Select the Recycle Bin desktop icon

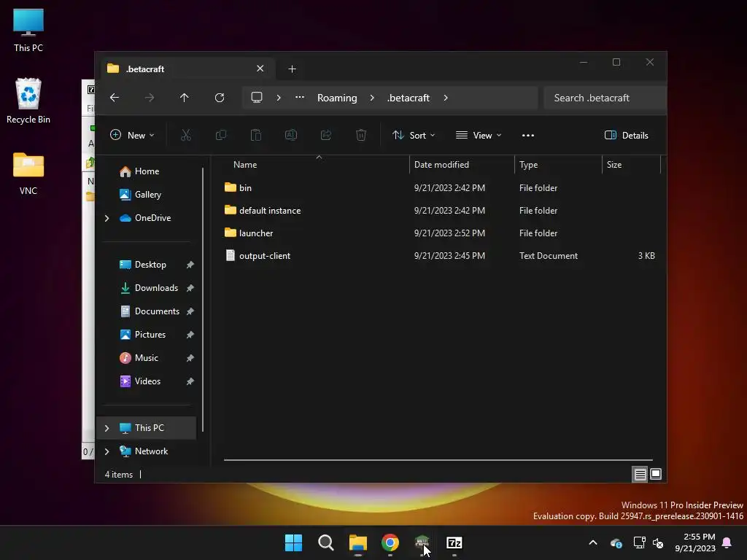tap(28, 101)
